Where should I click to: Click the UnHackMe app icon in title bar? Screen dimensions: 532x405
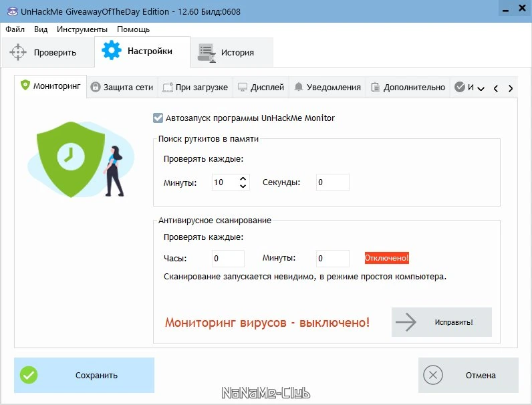point(12,11)
